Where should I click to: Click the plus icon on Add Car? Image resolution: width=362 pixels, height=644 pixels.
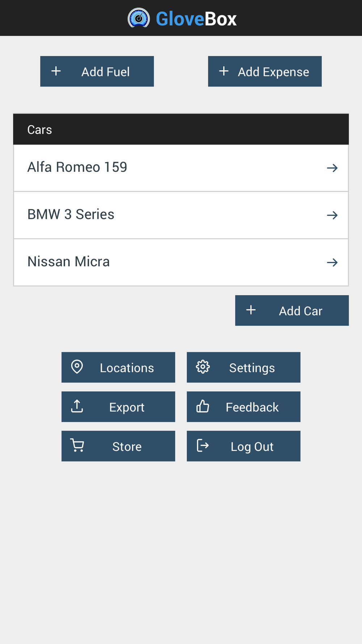(x=251, y=310)
